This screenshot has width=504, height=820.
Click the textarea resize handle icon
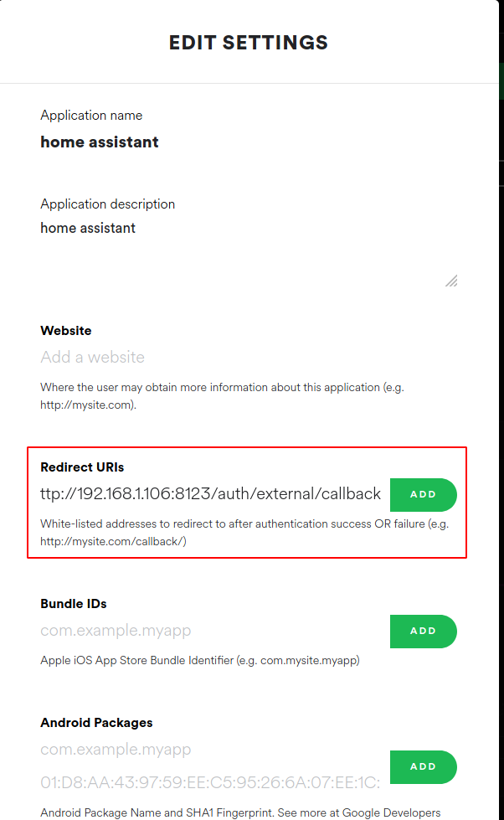[x=451, y=281]
